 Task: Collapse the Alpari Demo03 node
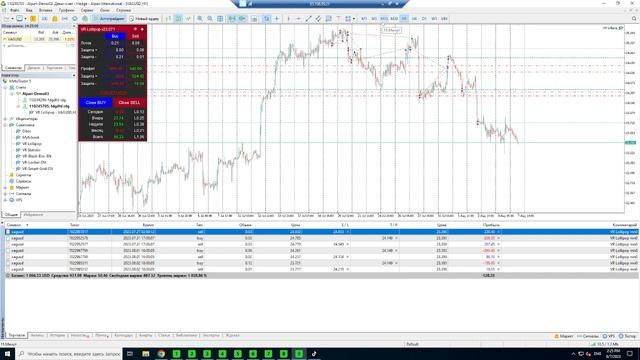tap(12, 94)
